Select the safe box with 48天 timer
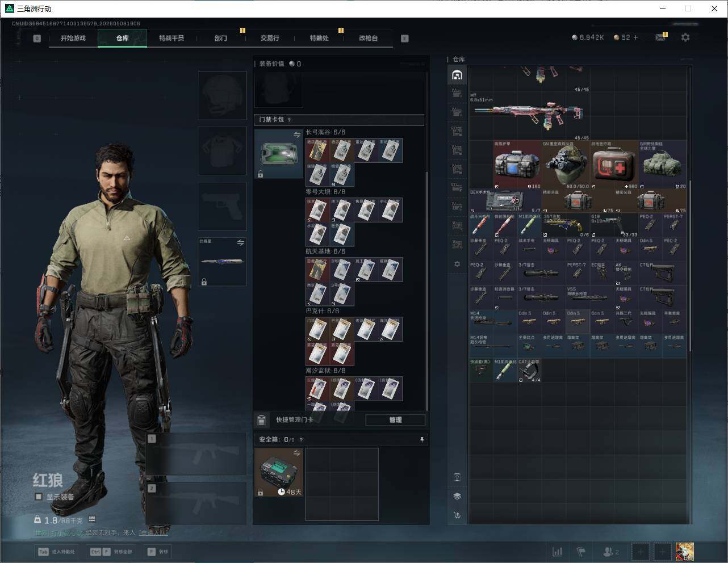The image size is (728, 563). point(279,472)
